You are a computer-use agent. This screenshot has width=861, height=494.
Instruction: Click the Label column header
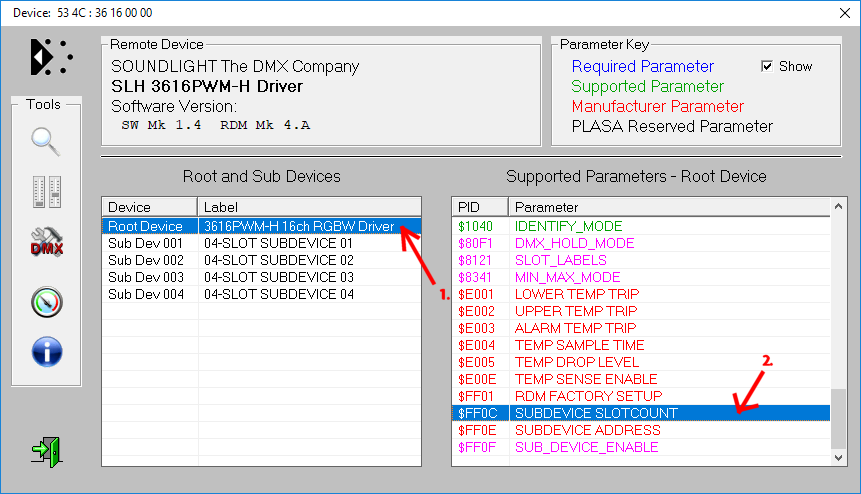click(309, 207)
